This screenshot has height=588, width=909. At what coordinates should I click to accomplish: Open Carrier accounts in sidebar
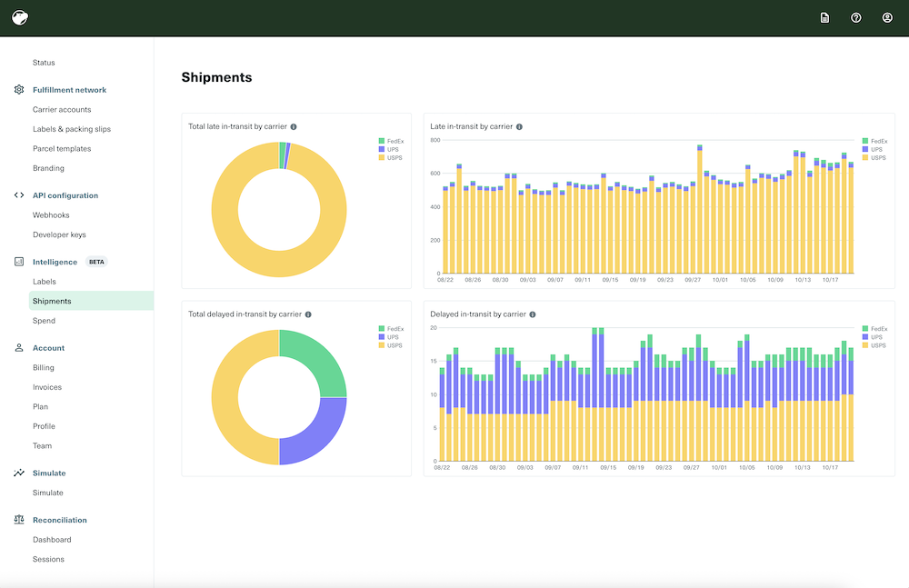pyautogui.click(x=62, y=110)
